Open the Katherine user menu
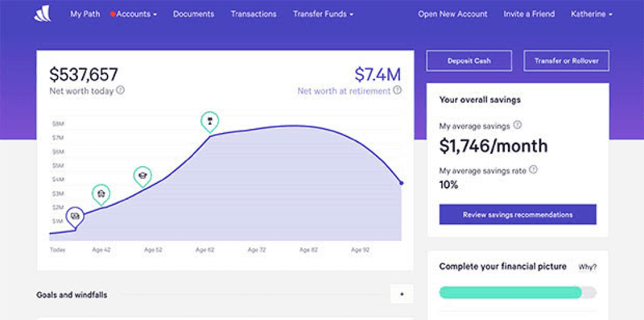644x320 pixels. click(x=592, y=14)
